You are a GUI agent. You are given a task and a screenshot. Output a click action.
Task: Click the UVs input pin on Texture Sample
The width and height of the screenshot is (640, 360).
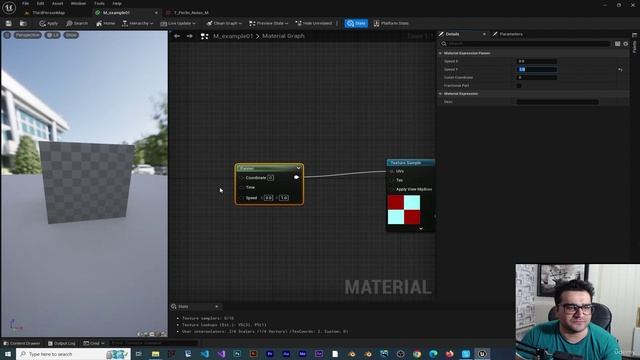[x=392, y=171]
